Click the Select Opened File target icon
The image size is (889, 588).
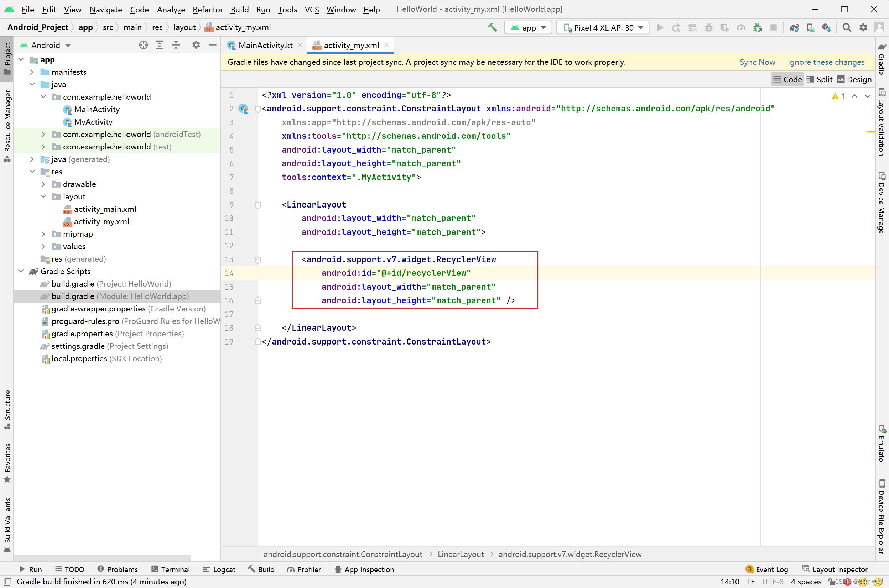[x=143, y=45]
